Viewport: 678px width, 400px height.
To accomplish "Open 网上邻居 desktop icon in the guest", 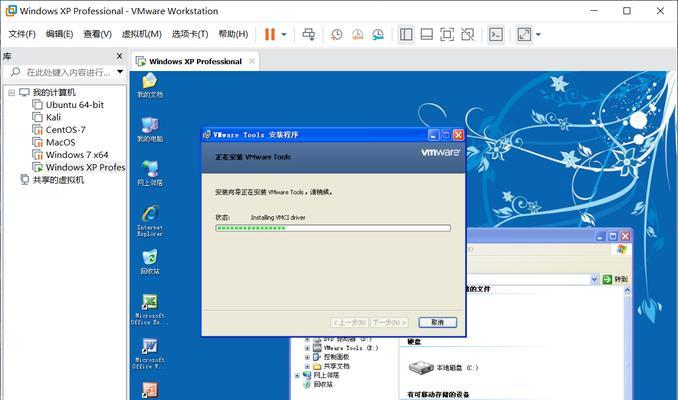I will tap(150, 173).
